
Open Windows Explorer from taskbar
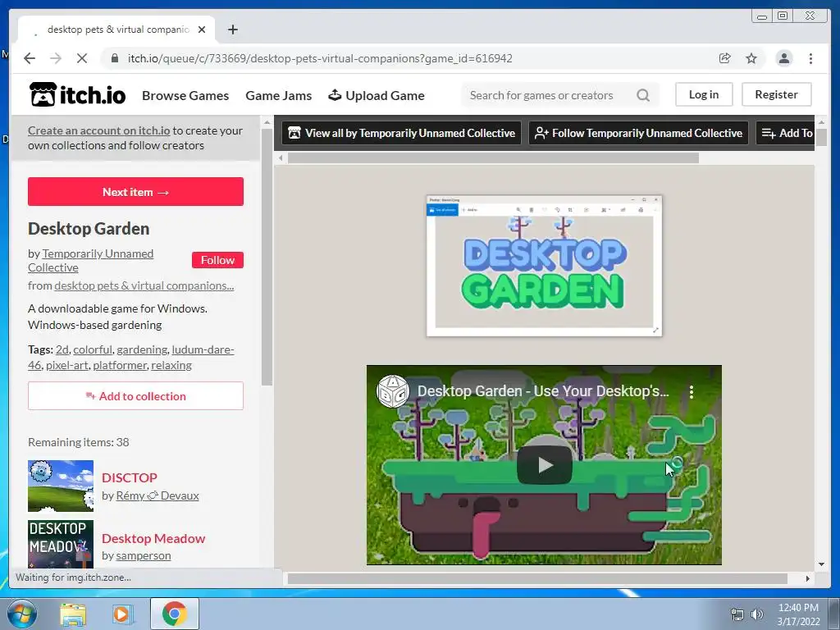point(73,614)
